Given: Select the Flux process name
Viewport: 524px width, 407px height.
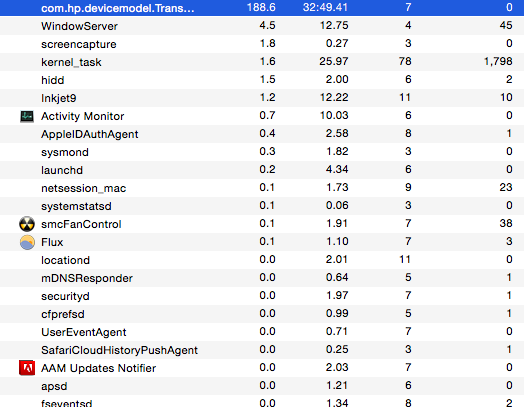Looking at the screenshot, I should tap(52, 242).
